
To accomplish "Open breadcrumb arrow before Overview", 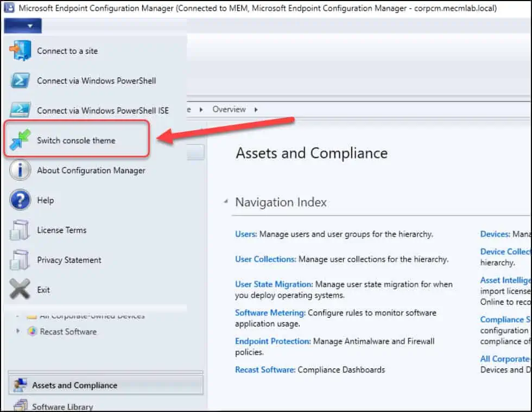I will (201, 110).
